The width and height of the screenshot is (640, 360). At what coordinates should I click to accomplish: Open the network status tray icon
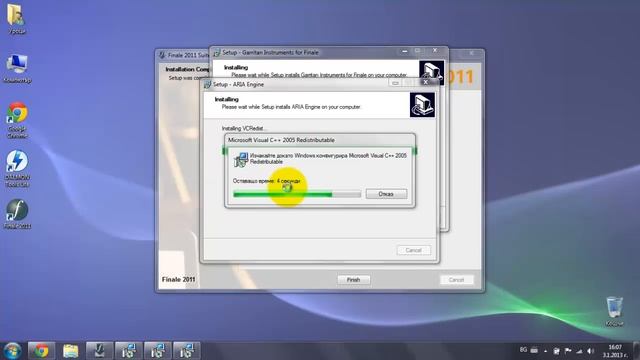579,351
